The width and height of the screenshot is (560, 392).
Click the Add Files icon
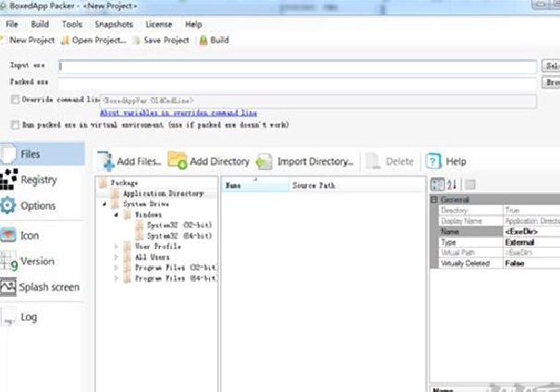105,162
